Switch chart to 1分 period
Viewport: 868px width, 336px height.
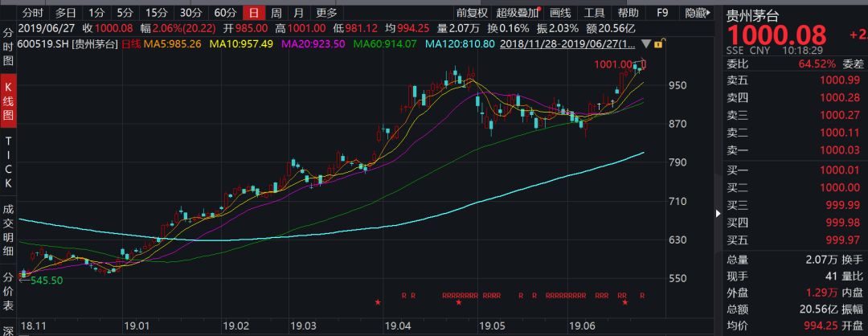coord(96,13)
